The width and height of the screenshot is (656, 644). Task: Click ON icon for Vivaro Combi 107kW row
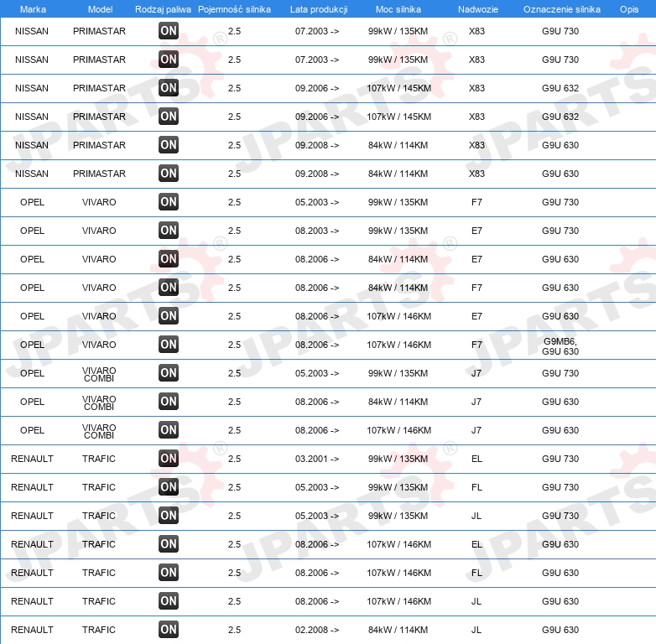[168, 430]
